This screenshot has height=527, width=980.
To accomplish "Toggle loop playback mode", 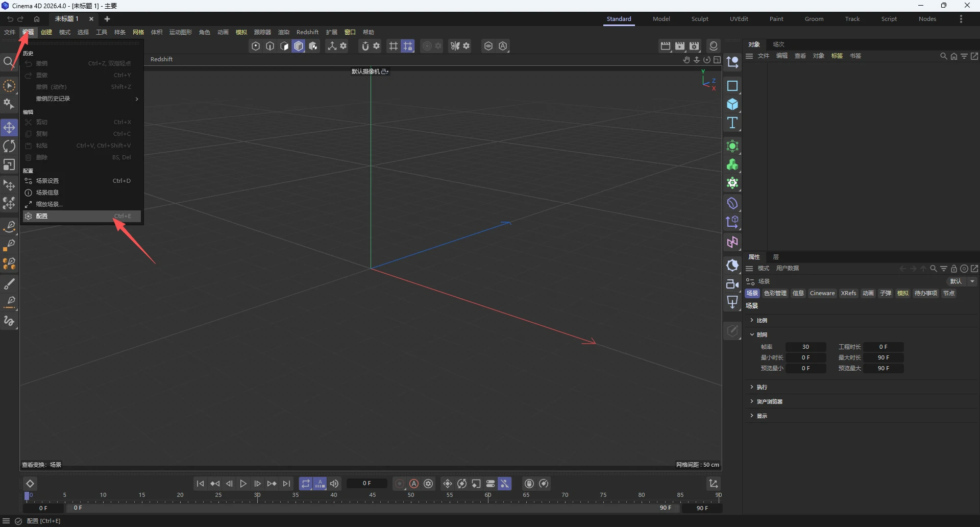I will pos(305,484).
